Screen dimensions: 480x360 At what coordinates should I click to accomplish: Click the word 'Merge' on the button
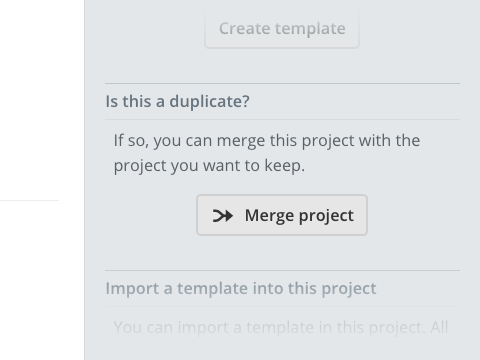click(x=269, y=216)
